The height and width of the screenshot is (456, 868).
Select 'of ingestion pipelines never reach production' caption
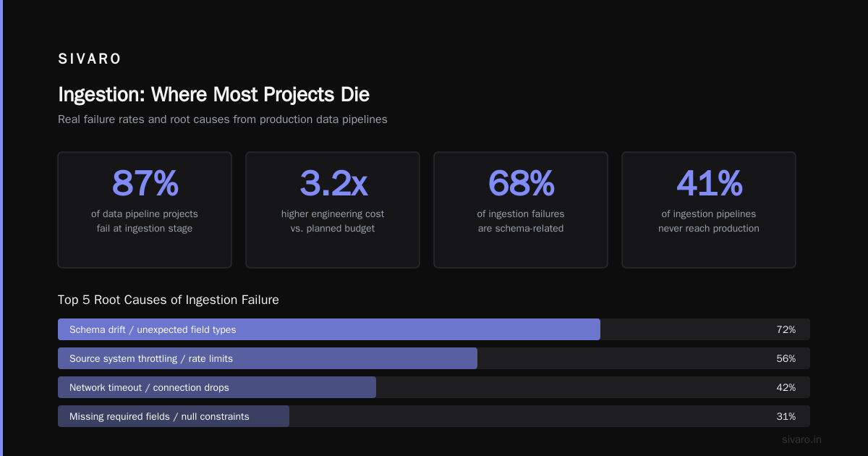[x=709, y=221]
